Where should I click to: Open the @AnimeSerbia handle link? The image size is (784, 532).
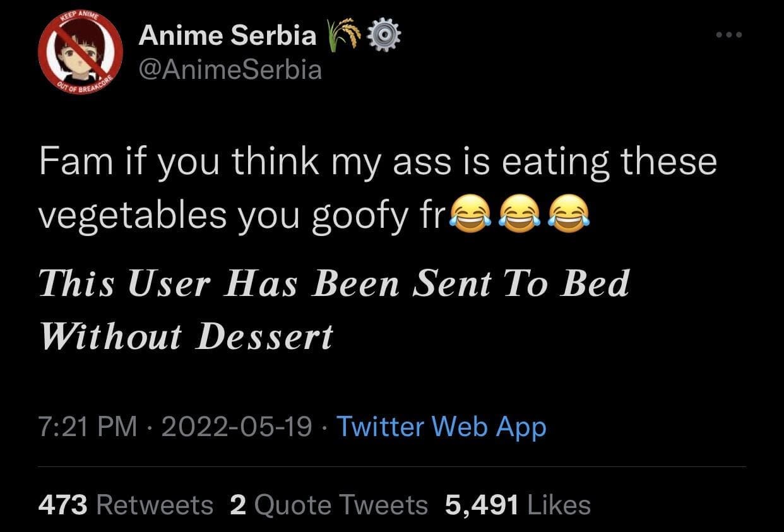click(230, 69)
